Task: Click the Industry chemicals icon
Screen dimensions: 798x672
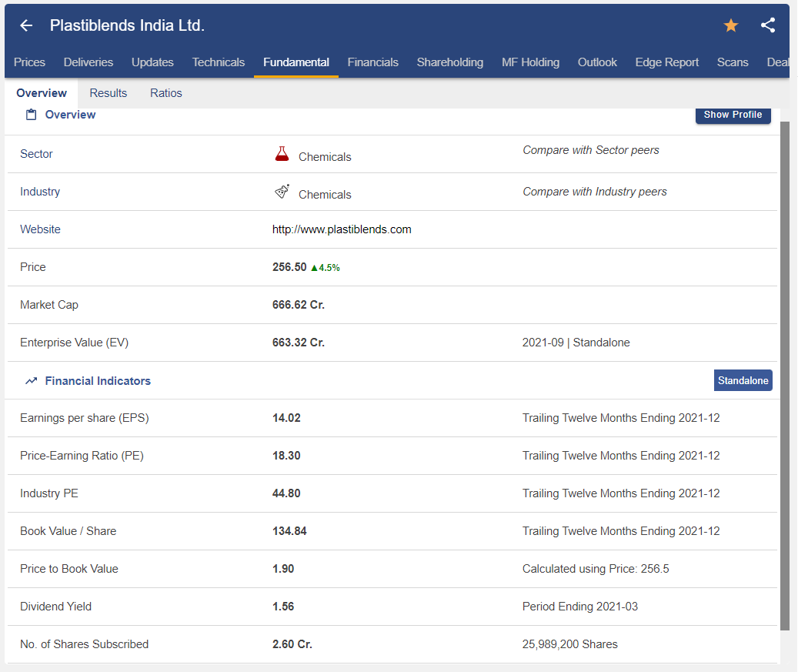Action: 282,192
